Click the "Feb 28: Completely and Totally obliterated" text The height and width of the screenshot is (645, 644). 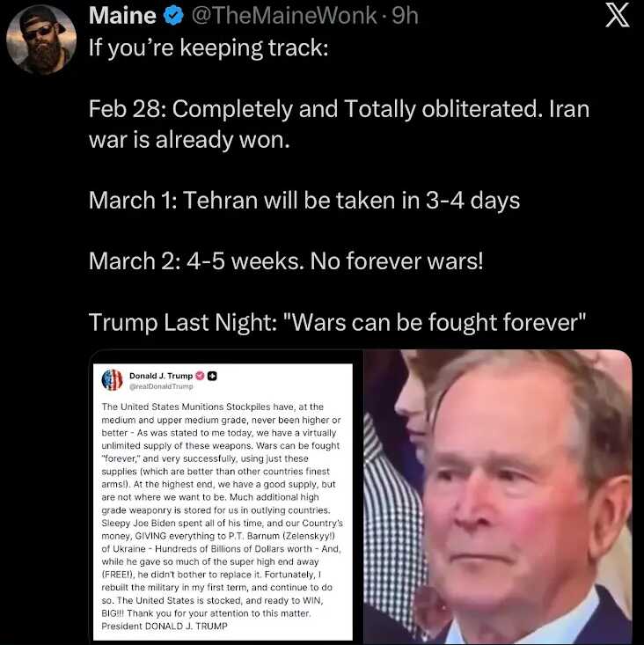[339, 110]
